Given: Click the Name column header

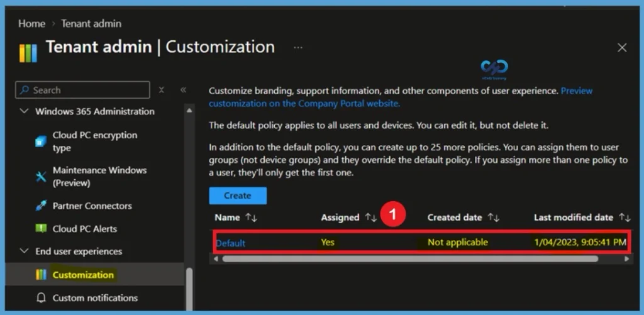Looking at the screenshot, I should [227, 218].
